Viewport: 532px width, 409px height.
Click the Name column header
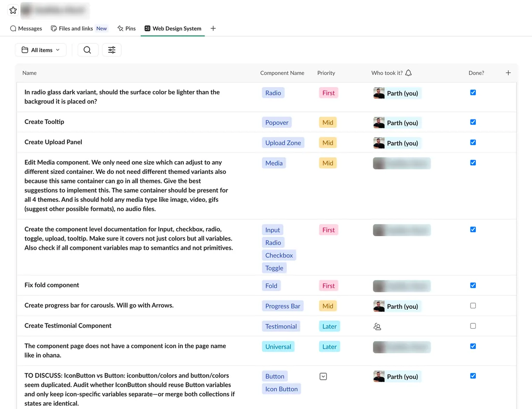tap(30, 73)
